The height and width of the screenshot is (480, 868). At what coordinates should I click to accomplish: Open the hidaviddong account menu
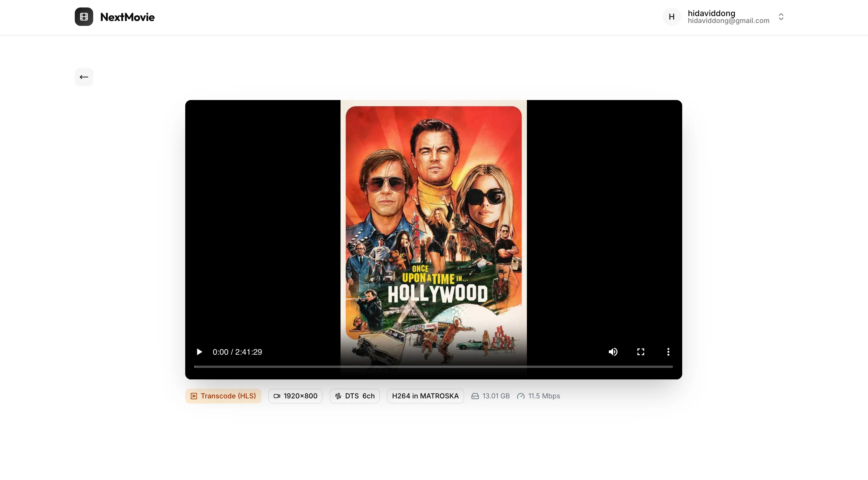tap(728, 17)
